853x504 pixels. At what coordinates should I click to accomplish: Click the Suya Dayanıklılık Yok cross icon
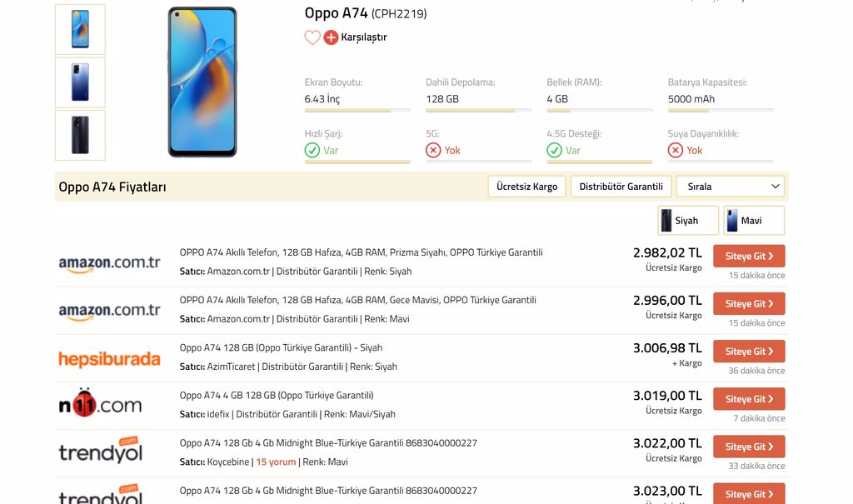[x=675, y=150]
